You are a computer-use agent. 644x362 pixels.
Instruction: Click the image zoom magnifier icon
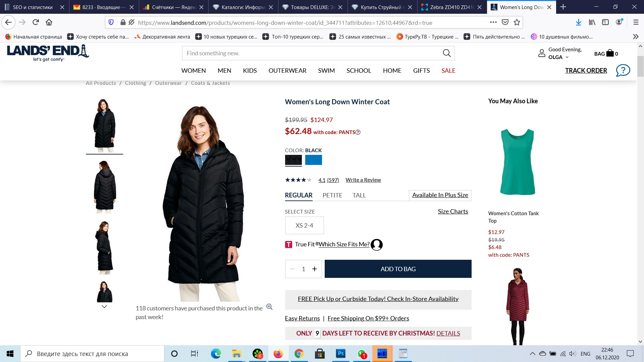pos(269,307)
